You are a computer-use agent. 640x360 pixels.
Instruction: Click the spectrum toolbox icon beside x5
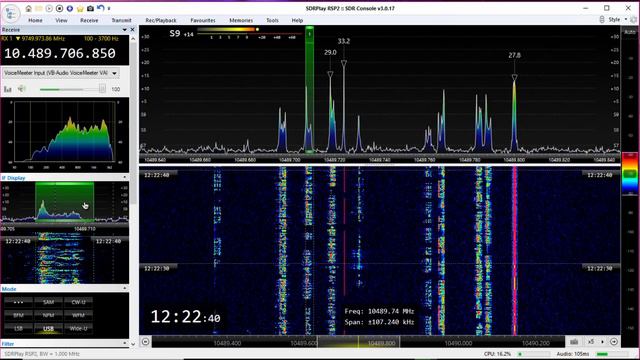point(574,342)
